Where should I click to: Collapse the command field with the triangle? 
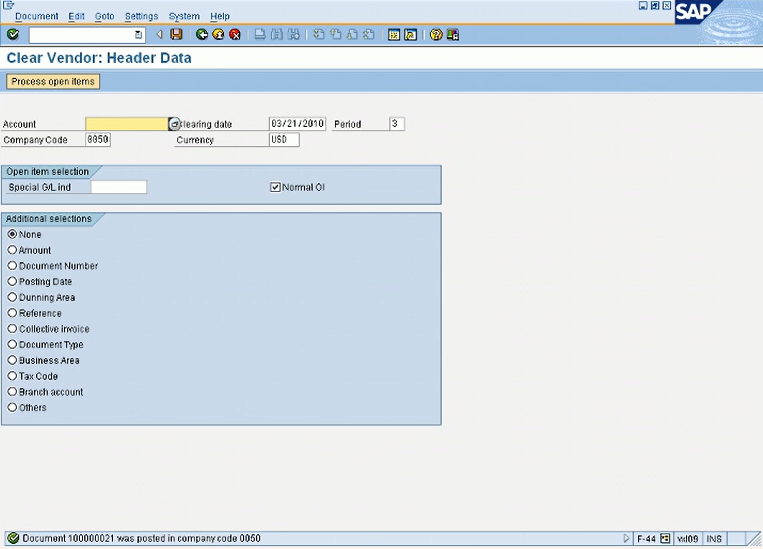159,35
